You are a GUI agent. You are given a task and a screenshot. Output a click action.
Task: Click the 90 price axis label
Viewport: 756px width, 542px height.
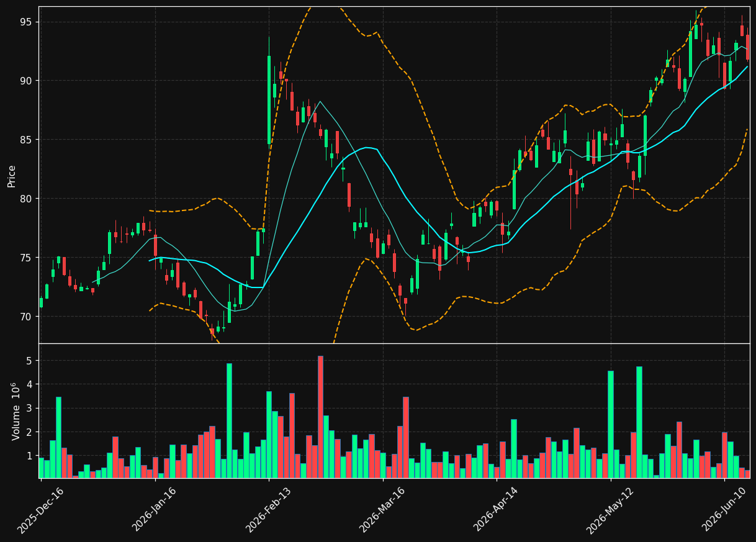(27, 81)
